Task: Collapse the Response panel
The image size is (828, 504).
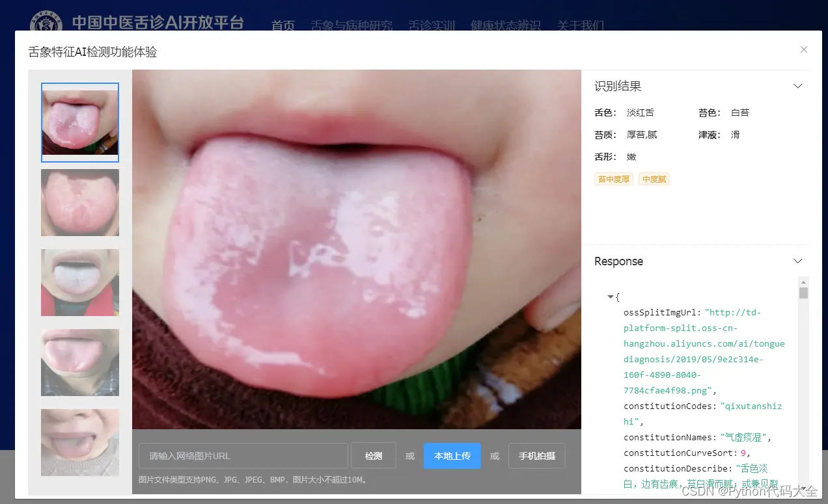Action: (798, 261)
